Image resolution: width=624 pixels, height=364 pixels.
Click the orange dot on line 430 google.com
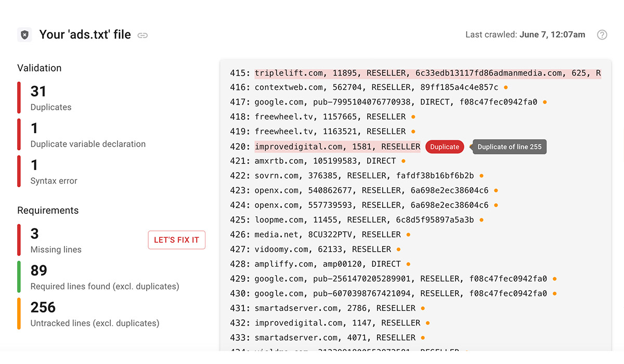click(x=555, y=294)
